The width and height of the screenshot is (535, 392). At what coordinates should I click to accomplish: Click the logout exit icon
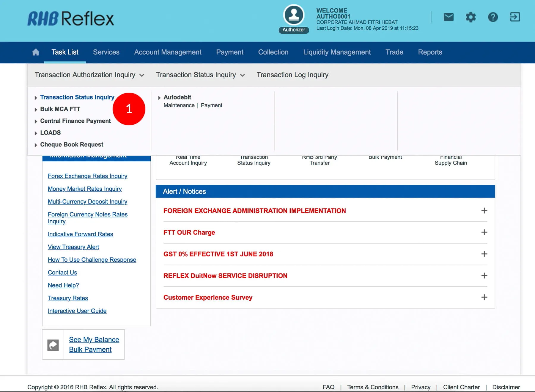515,17
